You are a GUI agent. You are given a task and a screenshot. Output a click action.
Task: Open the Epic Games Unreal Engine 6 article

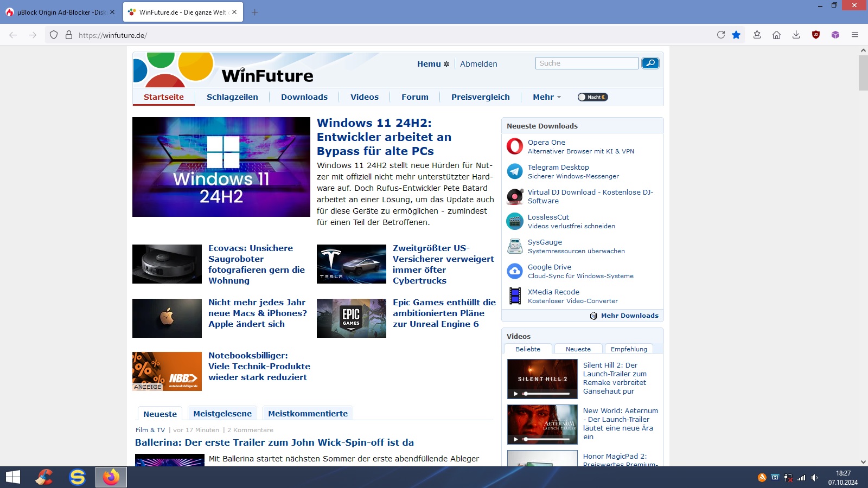coord(444,313)
